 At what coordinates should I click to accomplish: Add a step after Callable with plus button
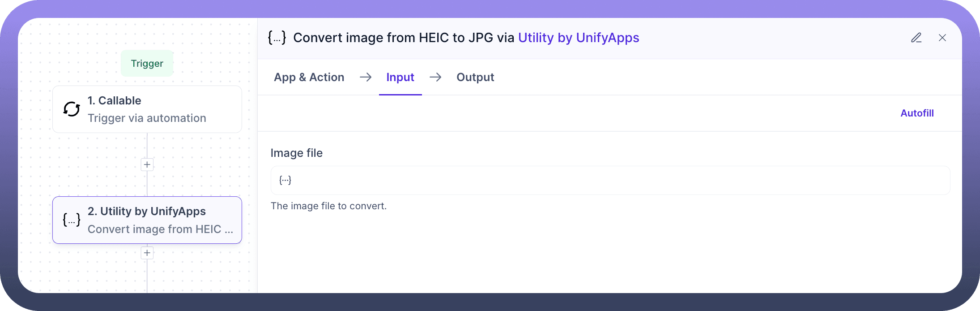coord(147,164)
